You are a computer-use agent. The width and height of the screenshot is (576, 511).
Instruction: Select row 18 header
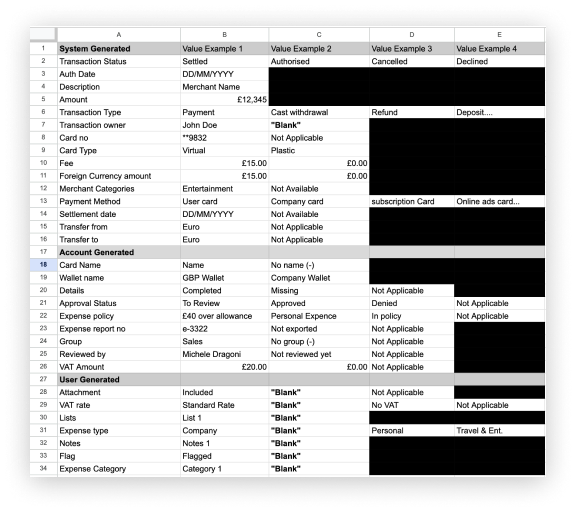43,265
